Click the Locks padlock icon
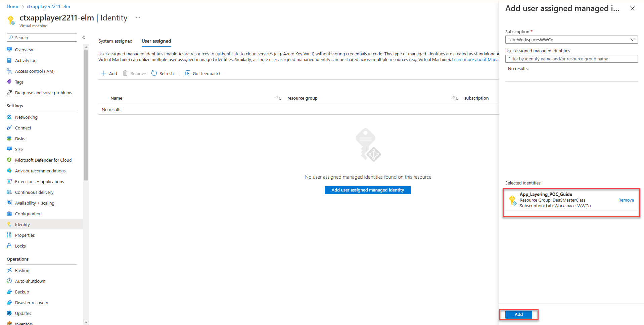Viewport: 644px width, 325px height. point(9,246)
